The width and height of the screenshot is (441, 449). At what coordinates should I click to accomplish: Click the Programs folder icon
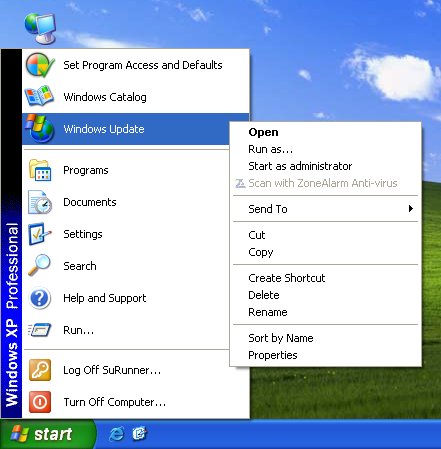coord(40,170)
